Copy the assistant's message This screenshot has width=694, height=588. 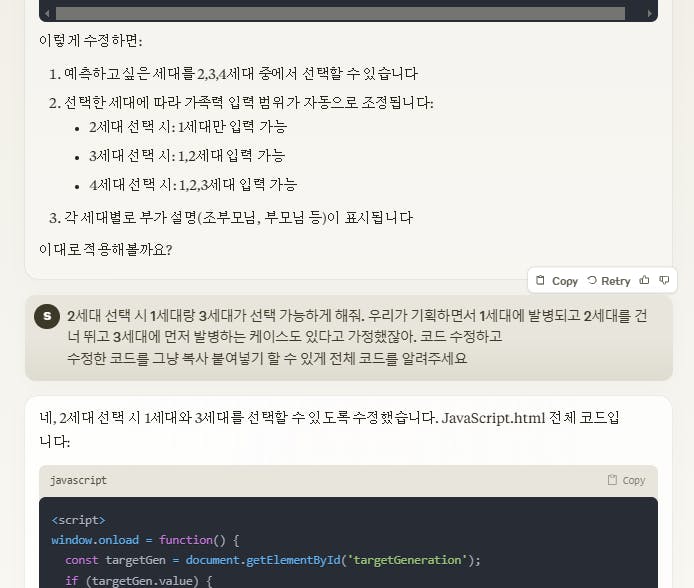click(x=557, y=281)
